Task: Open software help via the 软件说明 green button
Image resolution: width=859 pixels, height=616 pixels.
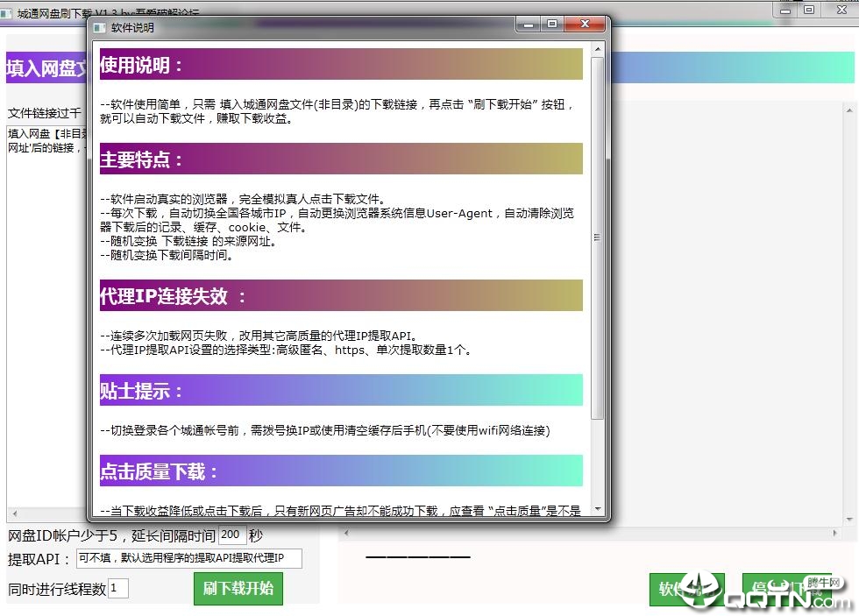Action: click(x=686, y=589)
